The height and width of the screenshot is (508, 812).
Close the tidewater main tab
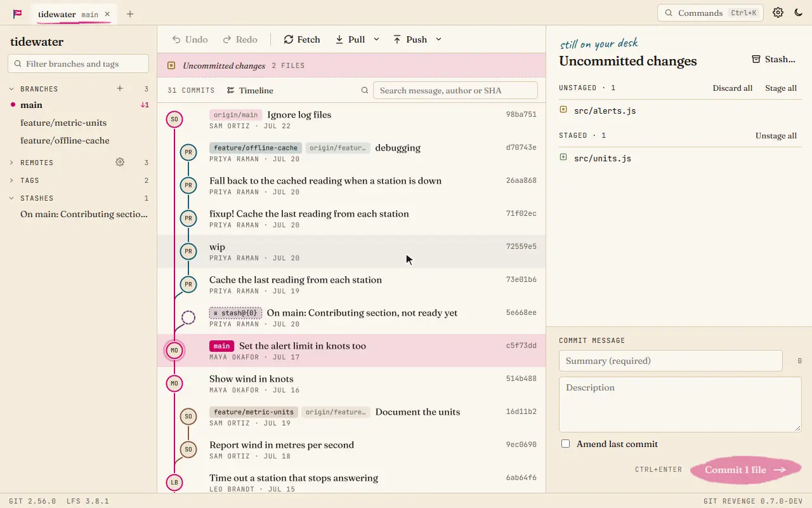pos(107,14)
